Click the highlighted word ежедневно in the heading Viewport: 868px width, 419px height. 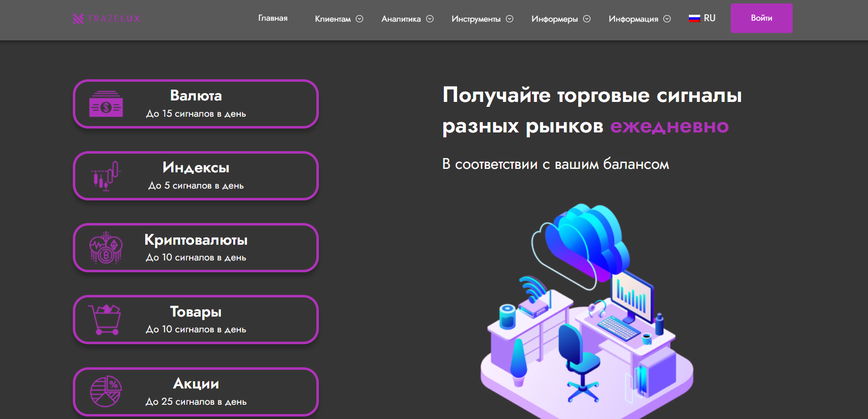669,127
